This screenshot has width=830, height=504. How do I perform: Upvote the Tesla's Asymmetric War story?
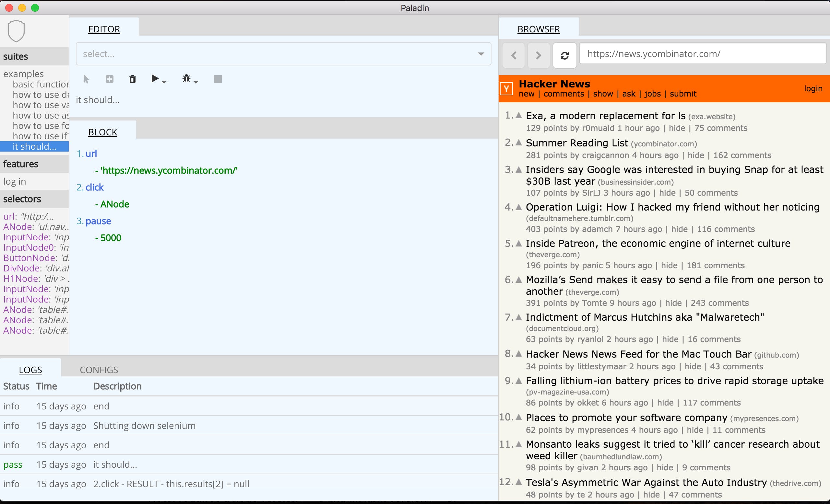pos(519,482)
